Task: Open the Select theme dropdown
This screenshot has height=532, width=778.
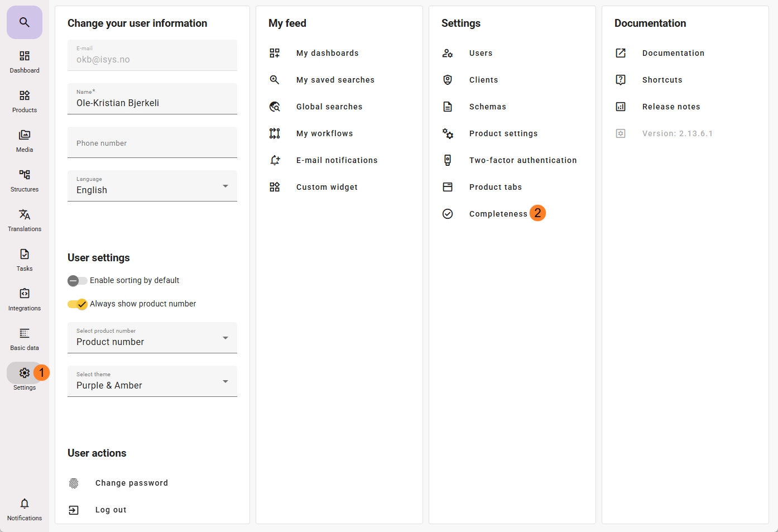Action: coord(152,381)
